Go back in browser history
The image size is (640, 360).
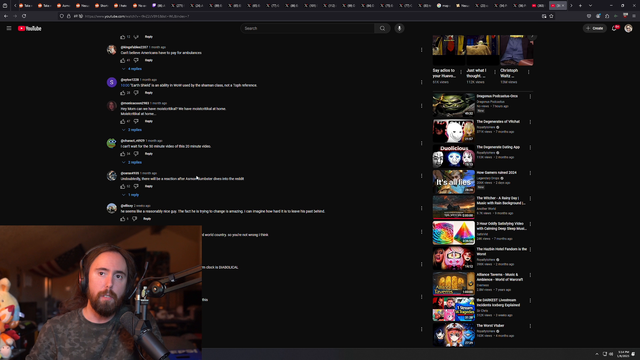point(6,16)
